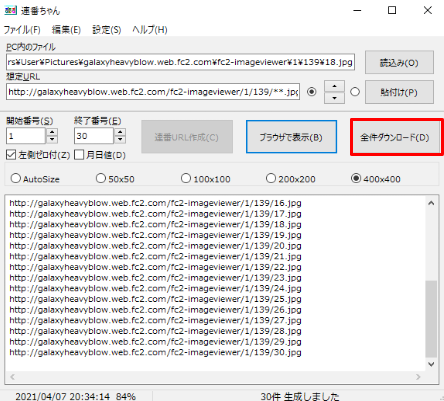Select the radio button beside 貼付け button

[x=355, y=92]
